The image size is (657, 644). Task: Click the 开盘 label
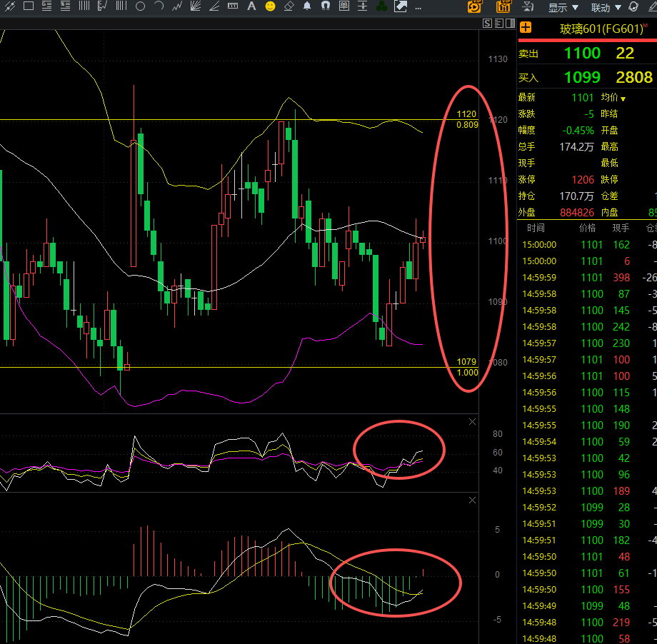tap(609, 131)
